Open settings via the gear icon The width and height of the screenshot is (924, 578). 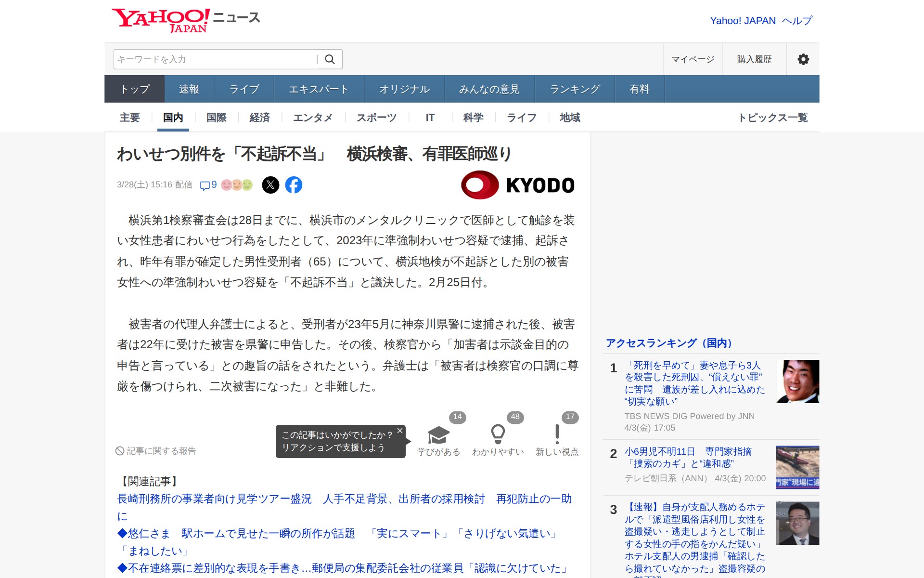803,59
